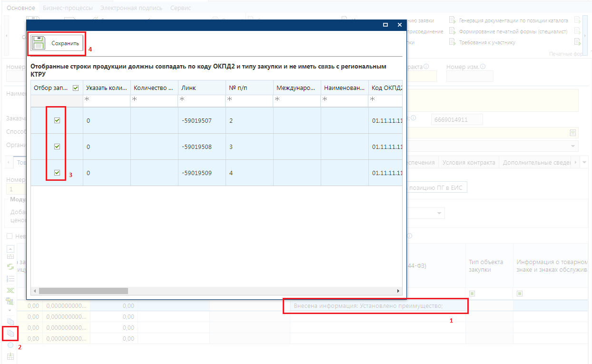Select the cell with Линк value -59019507
Viewport: 592px width, 364px height.
tap(202, 121)
